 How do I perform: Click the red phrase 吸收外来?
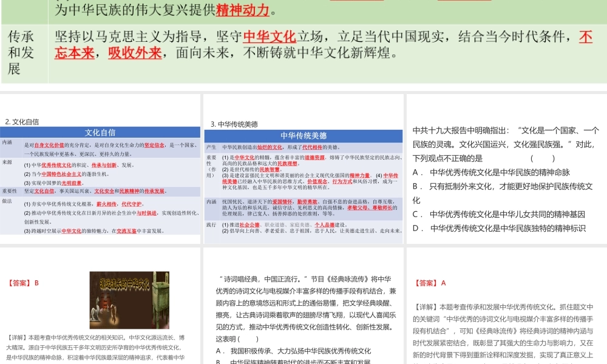(135, 53)
